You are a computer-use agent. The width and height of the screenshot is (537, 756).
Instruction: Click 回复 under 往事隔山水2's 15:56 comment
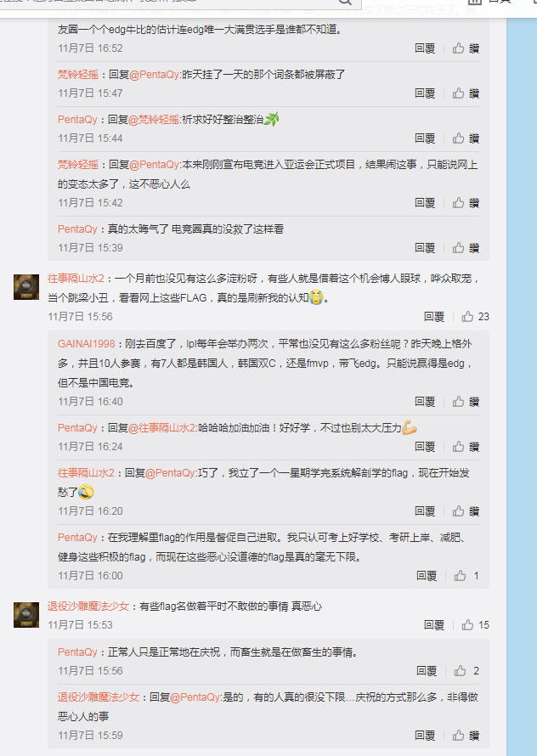pos(433,317)
